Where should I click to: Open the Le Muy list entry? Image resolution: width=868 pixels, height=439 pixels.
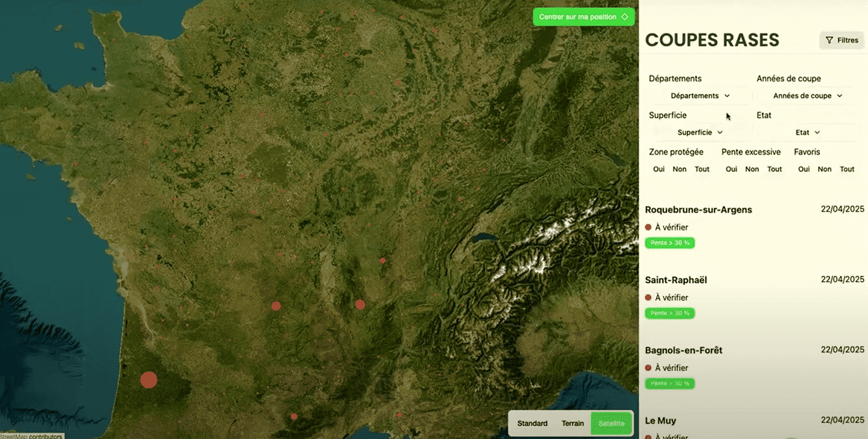pos(660,421)
